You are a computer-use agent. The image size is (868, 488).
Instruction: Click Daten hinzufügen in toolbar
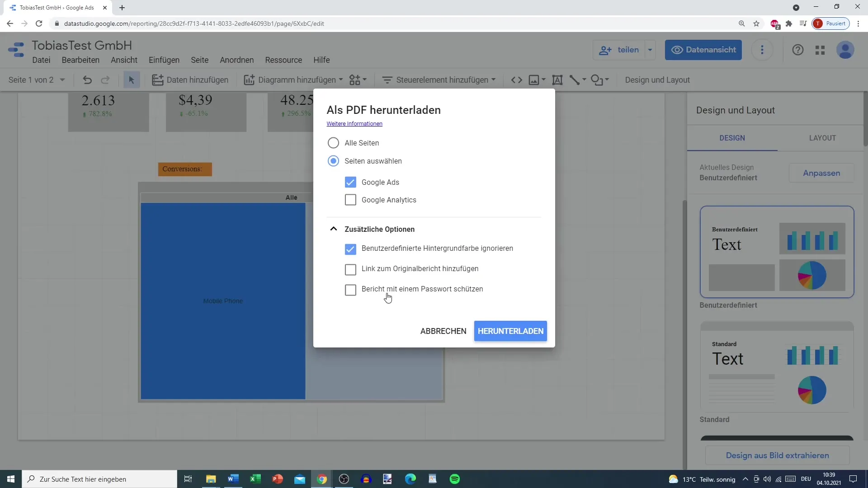click(190, 80)
